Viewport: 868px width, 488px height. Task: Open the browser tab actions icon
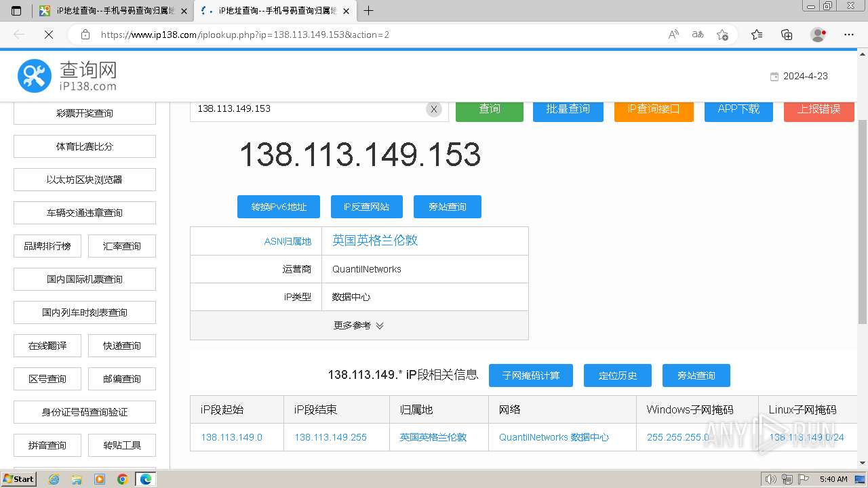point(16,11)
